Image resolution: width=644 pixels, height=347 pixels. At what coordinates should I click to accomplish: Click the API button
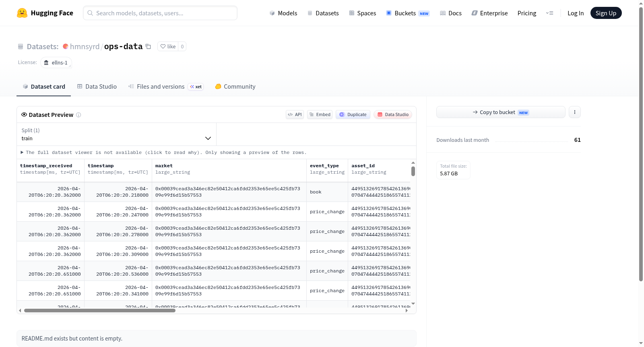[x=295, y=114]
